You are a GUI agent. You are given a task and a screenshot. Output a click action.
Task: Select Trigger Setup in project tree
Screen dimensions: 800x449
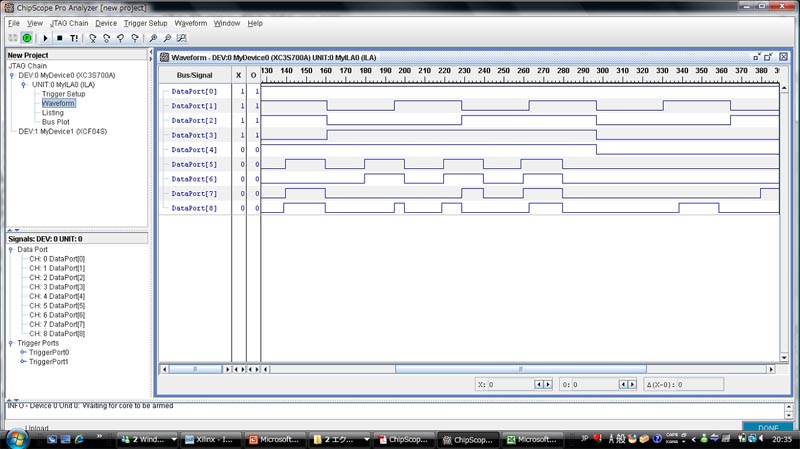[x=63, y=94]
